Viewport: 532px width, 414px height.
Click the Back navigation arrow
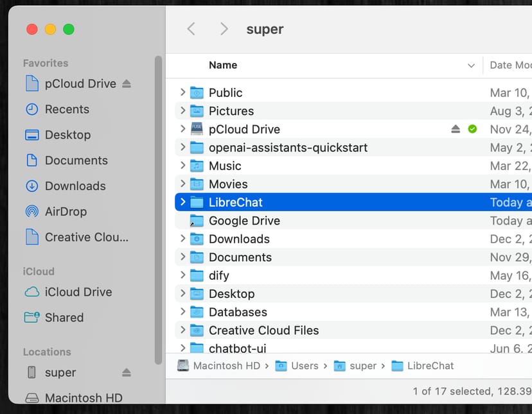(x=191, y=29)
